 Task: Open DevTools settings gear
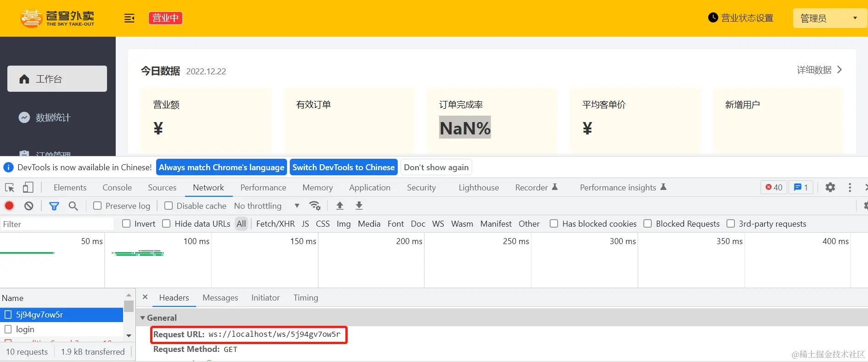pyautogui.click(x=830, y=187)
